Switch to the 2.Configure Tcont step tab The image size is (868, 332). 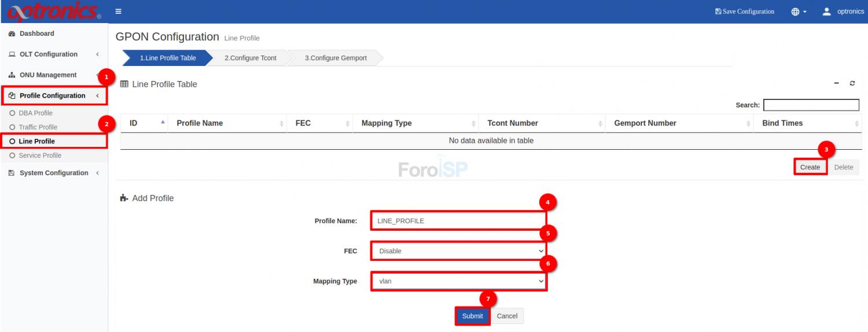tap(250, 58)
